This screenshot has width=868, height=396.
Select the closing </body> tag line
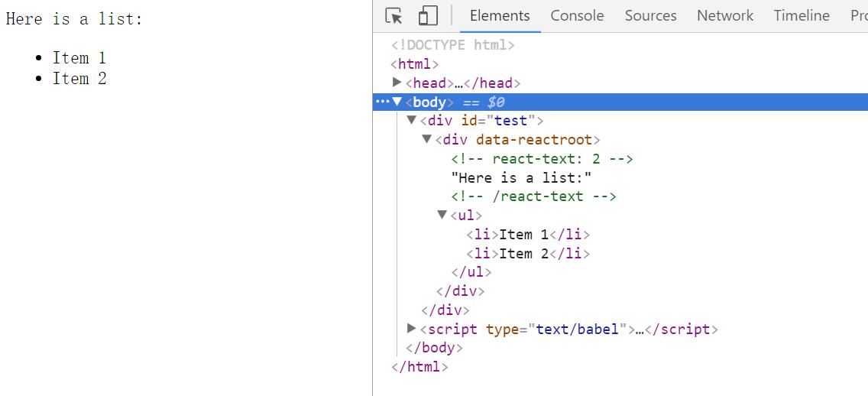coord(434,348)
